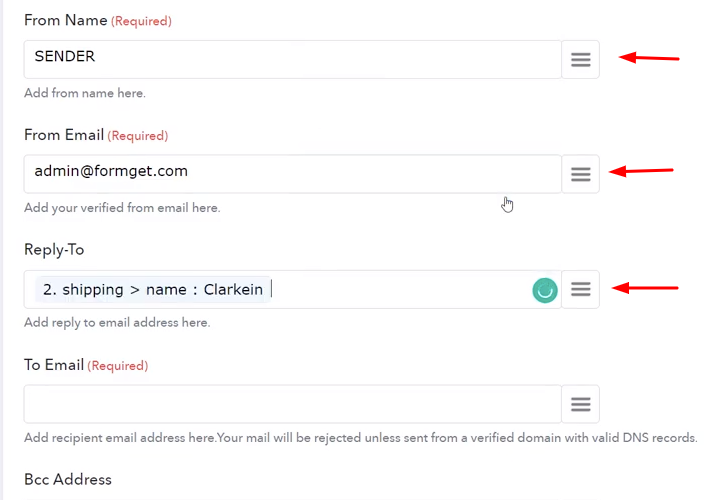
Task: Click the From Email field with admin@formget.com
Action: 293,174
